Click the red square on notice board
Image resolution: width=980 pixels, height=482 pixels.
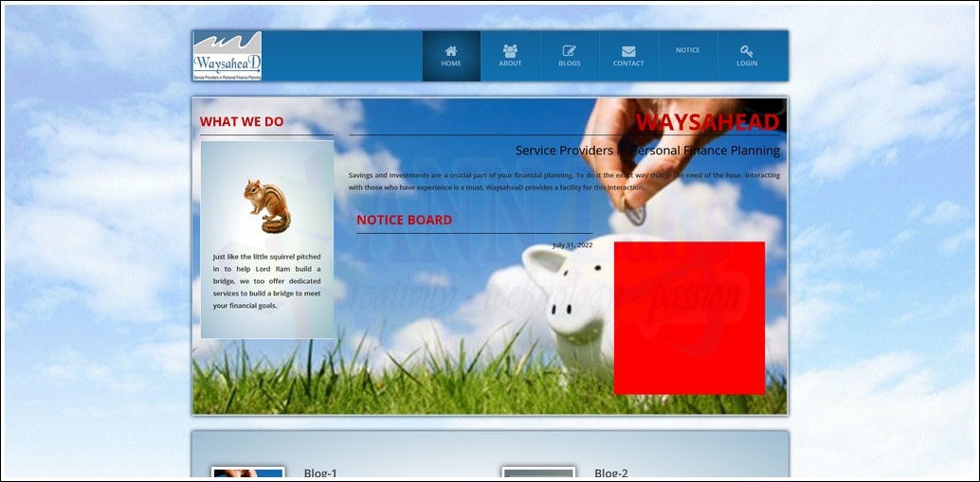[x=689, y=317]
